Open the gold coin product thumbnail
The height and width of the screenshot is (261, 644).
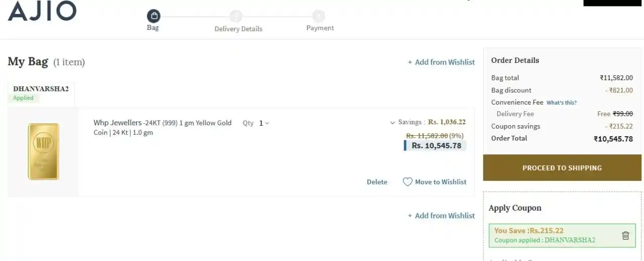tap(43, 152)
